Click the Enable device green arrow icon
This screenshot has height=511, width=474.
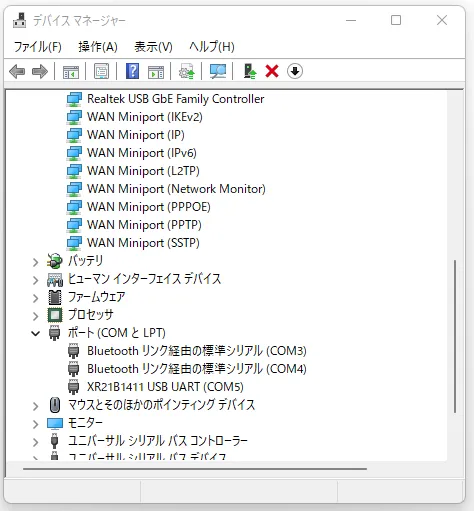[250, 71]
